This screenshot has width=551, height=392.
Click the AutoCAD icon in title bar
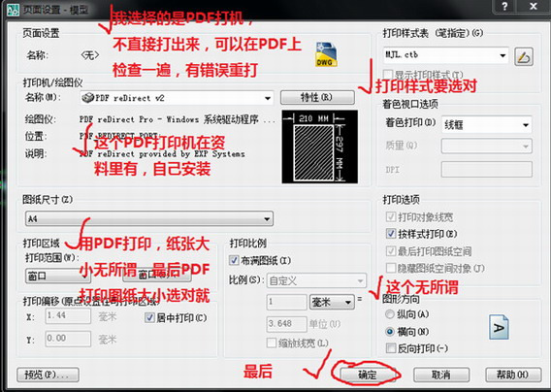pos(13,9)
